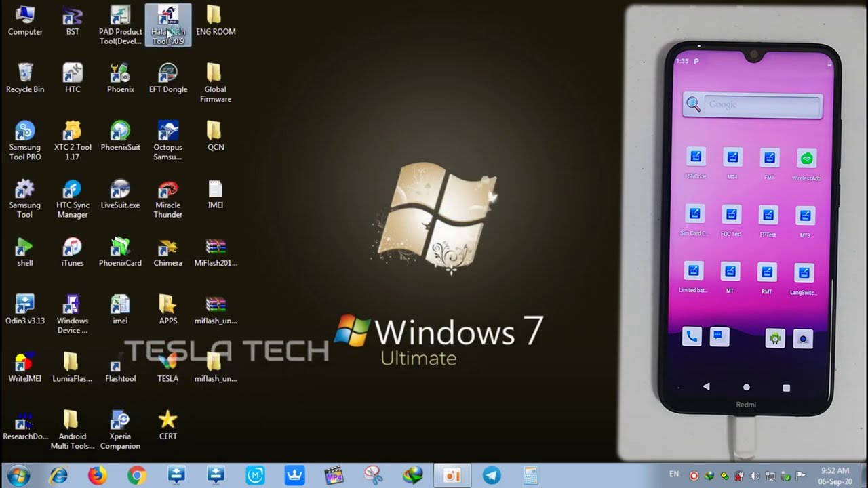Screen dimensions: 868x488
Task: Open the QCN folder
Action: coord(216,136)
